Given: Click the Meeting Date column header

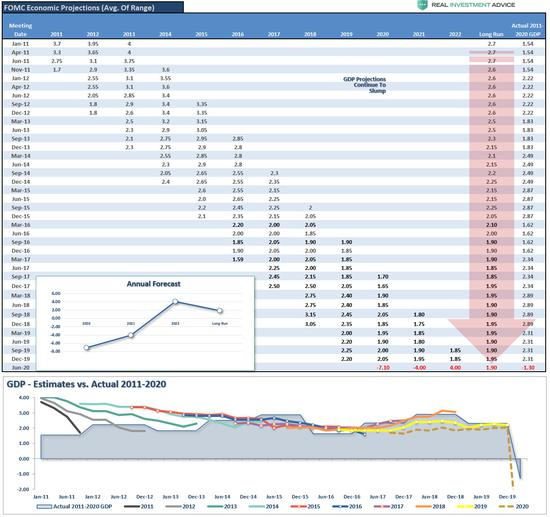Looking at the screenshot, I should click(x=20, y=30).
